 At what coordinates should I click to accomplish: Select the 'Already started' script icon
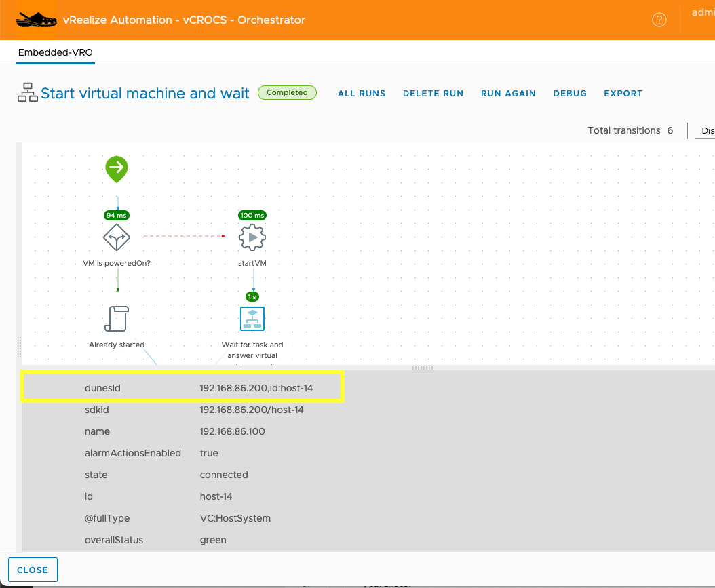117,319
